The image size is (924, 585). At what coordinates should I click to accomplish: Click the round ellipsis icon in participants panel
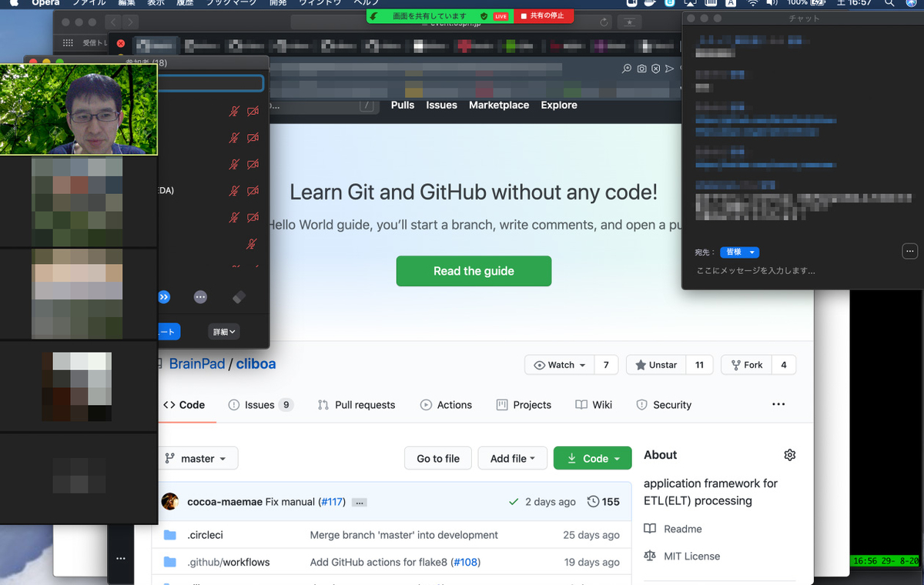tap(200, 297)
